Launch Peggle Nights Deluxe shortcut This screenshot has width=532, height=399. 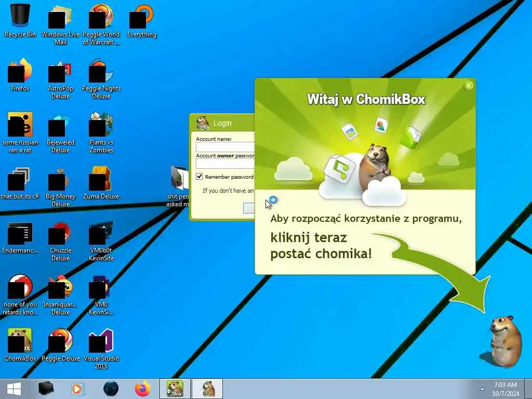(101, 79)
